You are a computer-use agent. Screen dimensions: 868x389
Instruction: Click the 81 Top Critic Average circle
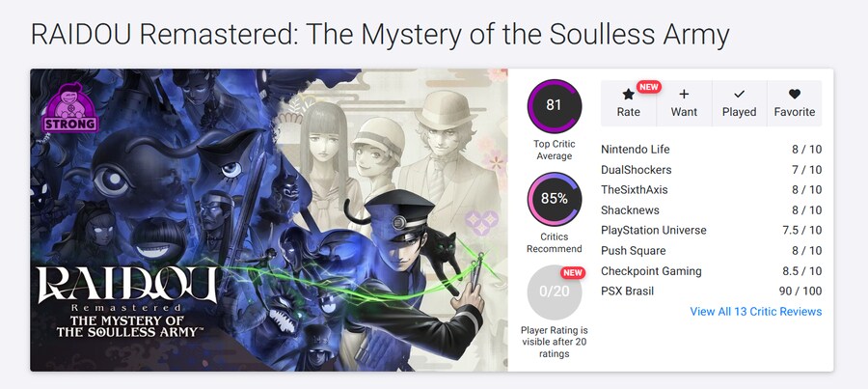coord(555,106)
